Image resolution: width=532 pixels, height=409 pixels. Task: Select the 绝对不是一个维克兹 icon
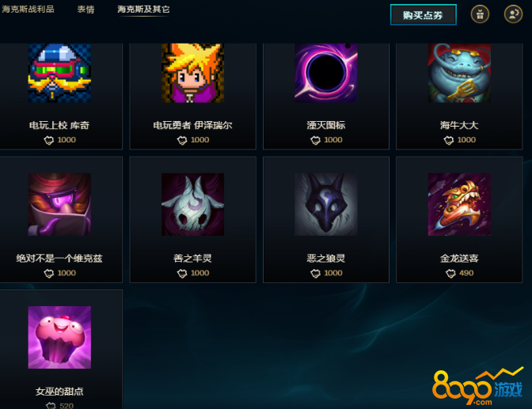tap(59, 204)
